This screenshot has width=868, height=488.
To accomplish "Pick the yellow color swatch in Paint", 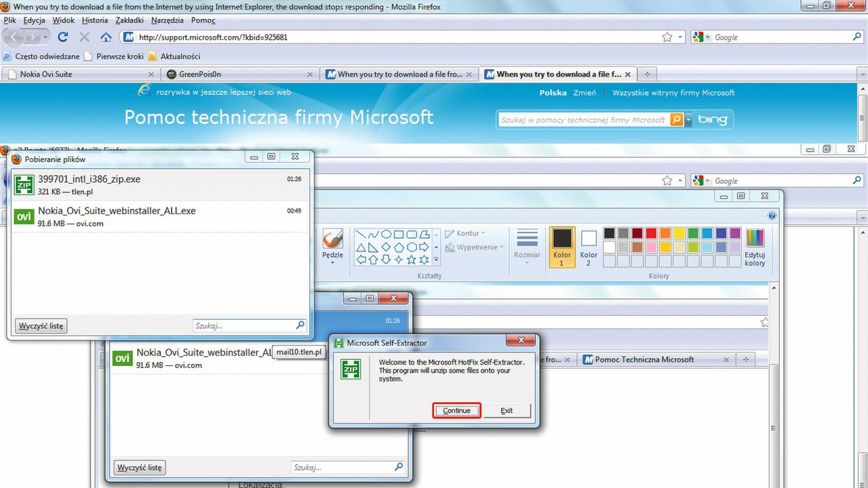I will pos(679,233).
